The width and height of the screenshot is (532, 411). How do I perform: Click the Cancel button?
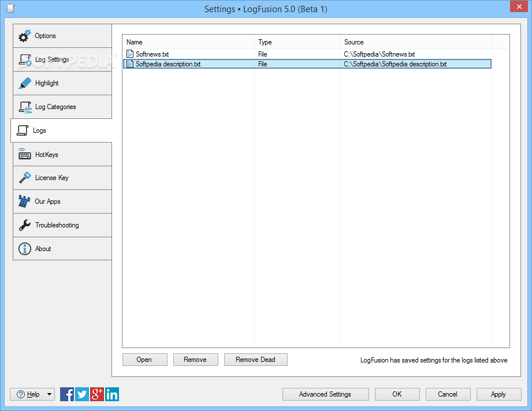point(448,394)
